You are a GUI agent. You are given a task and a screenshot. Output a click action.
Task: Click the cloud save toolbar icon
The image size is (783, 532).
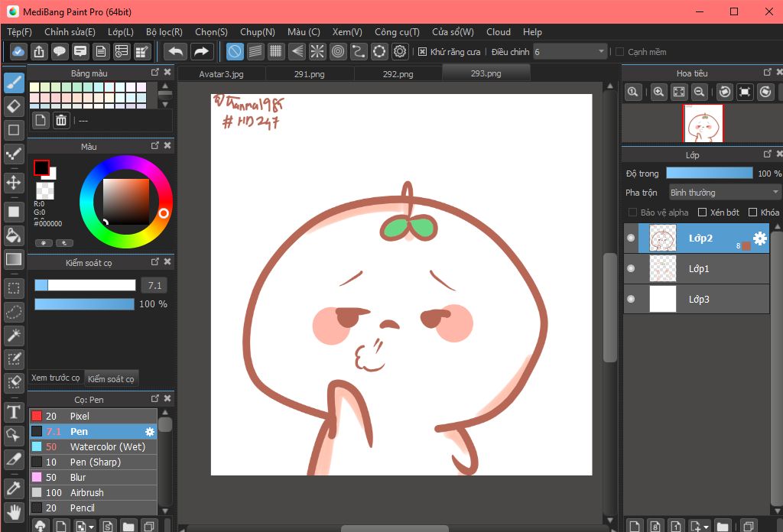[18, 51]
